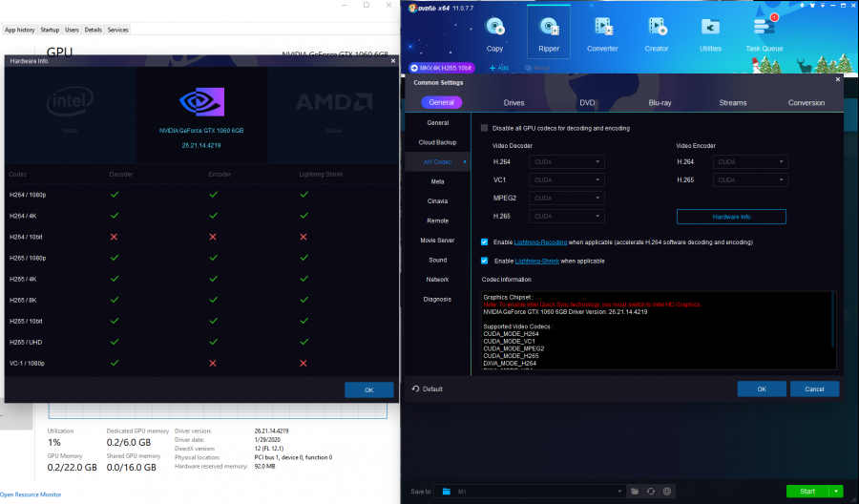Open the Save to path dropdown
Screen dimensions: 859x504
[619, 492]
